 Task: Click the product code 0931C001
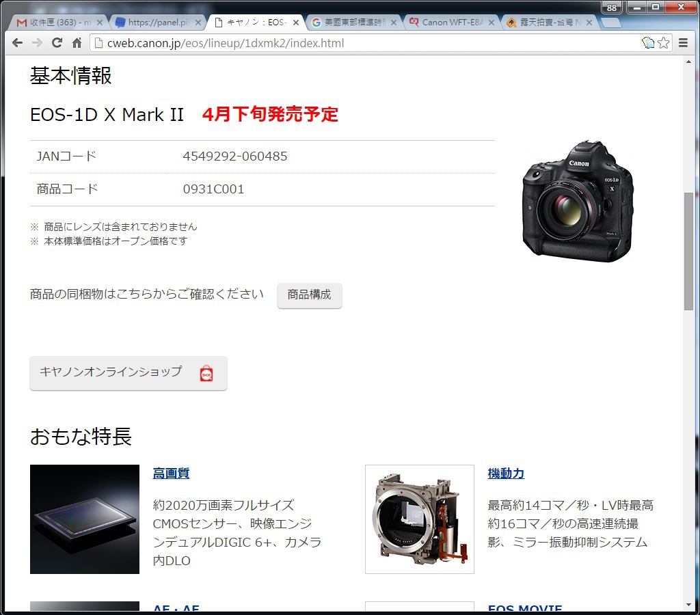(213, 189)
